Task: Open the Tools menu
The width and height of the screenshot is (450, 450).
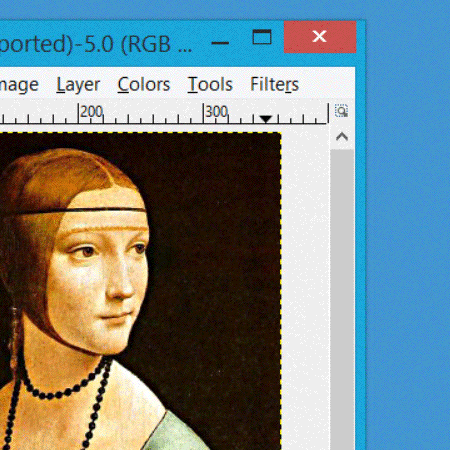Action: pos(210,84)
